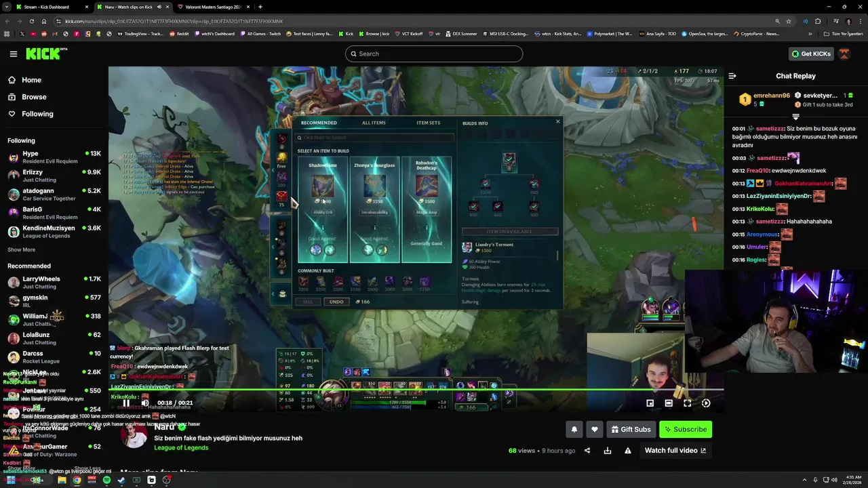The width and height of the screenshot is (868, 488).
Task: Open BarisG channel in Following list
Action: (x=54, y=213)
